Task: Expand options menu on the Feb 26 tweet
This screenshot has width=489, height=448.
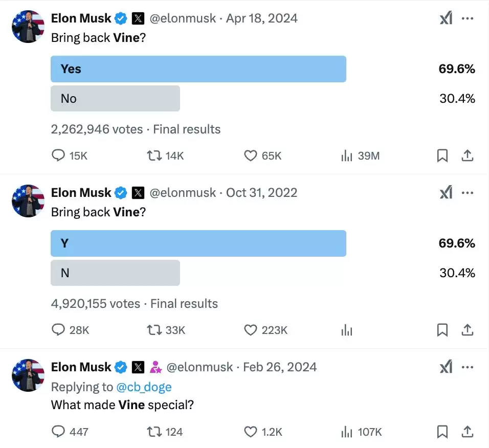Action: pos(467,367)
